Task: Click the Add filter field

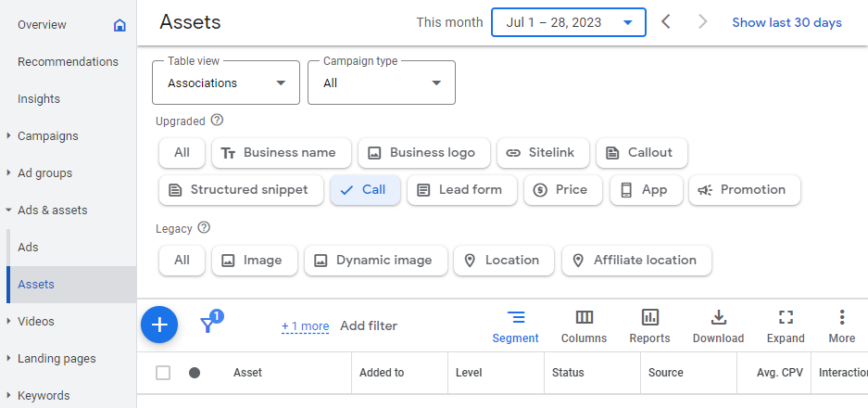Action: (x=369, y=325)
